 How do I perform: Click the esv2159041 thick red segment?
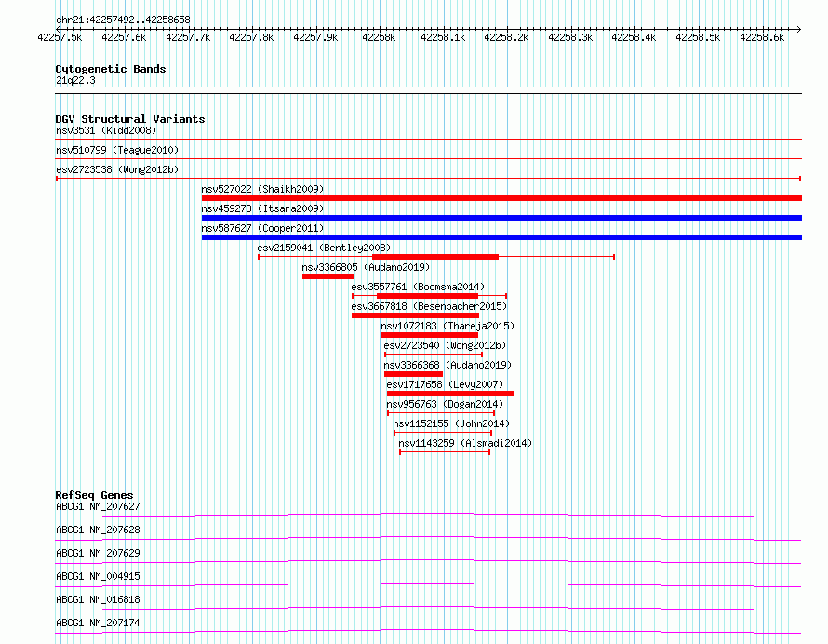click(435, 257)
